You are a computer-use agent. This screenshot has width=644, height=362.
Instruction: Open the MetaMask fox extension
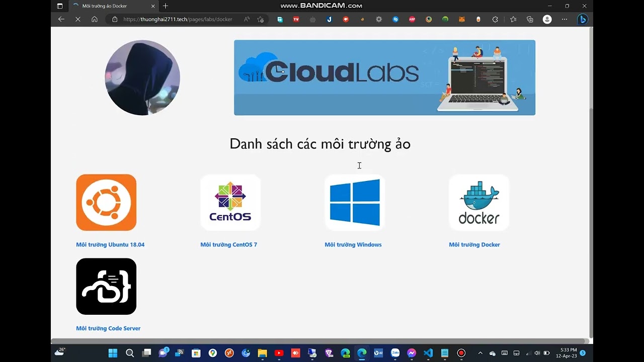[462, 19]
